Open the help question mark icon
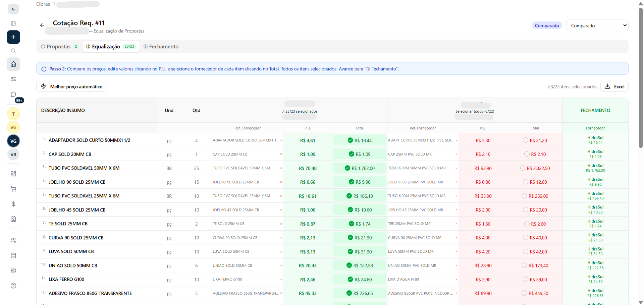The height and width of the screenshot is (305, 644). click(13, 286)
